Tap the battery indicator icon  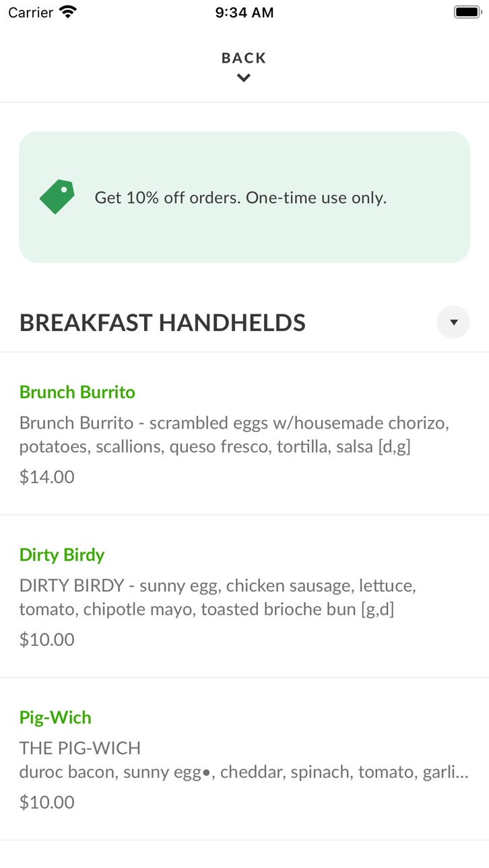point(467,12)
